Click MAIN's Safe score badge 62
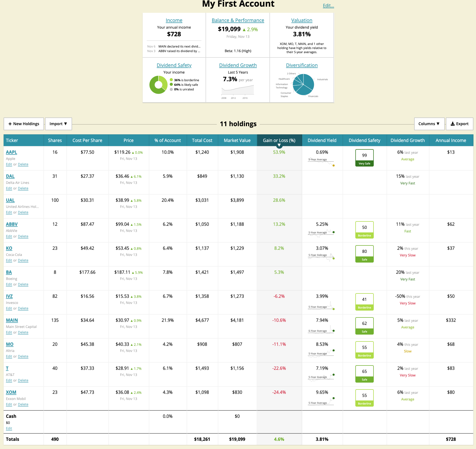Viewport: 476px width, 449px height. point(364,326)
